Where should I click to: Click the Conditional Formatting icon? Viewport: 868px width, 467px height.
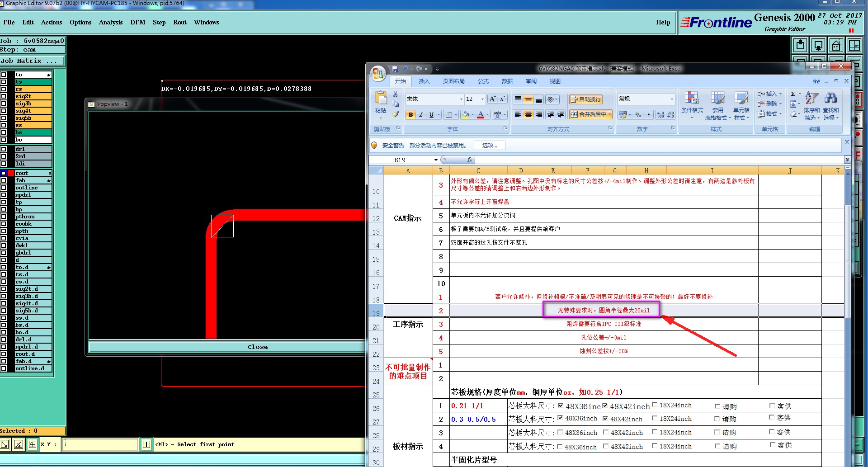pyautogui.click(x=691, y=98)
